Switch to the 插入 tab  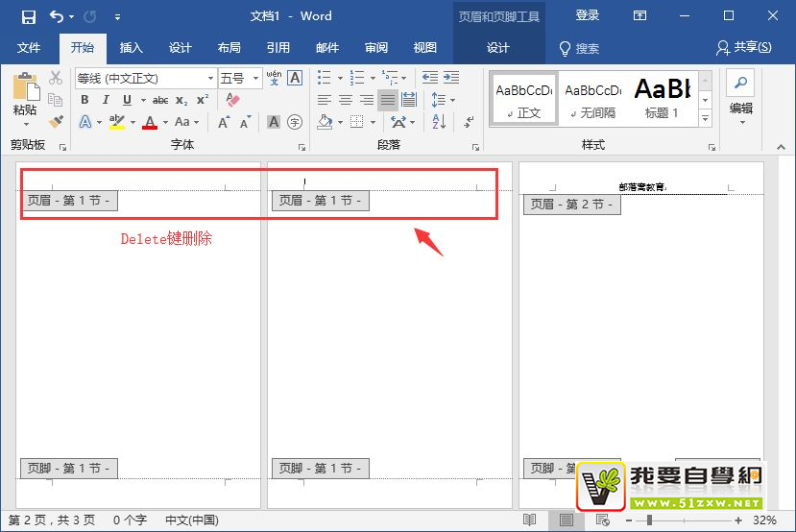(x=131, y=48)
